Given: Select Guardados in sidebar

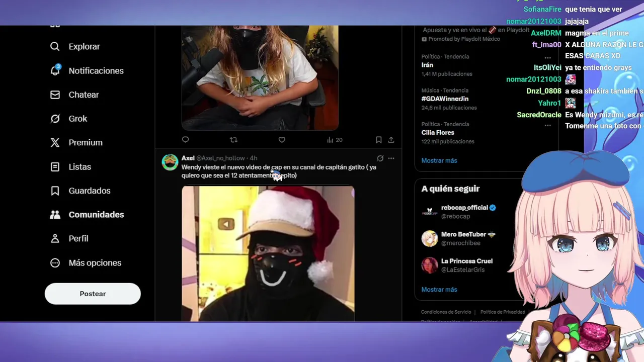Looking at the screenshot, I should (90, 191).
